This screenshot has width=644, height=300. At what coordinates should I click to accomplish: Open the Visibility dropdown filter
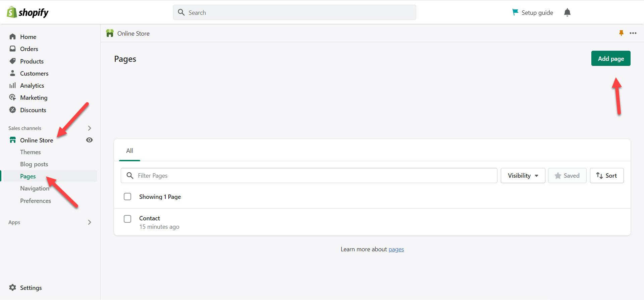[x=523, y=176]
